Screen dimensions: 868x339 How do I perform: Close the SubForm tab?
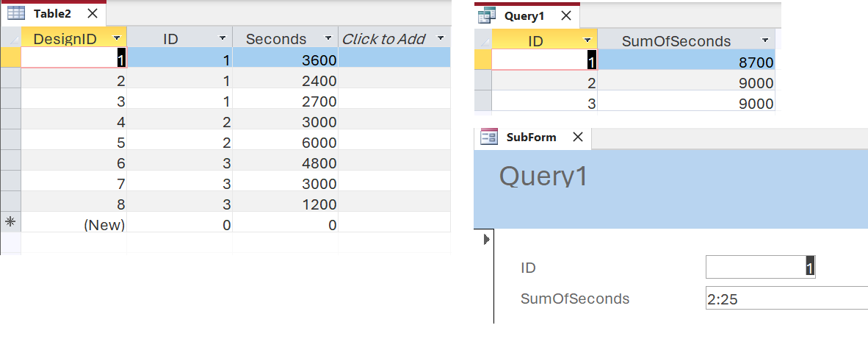[577, 137]
